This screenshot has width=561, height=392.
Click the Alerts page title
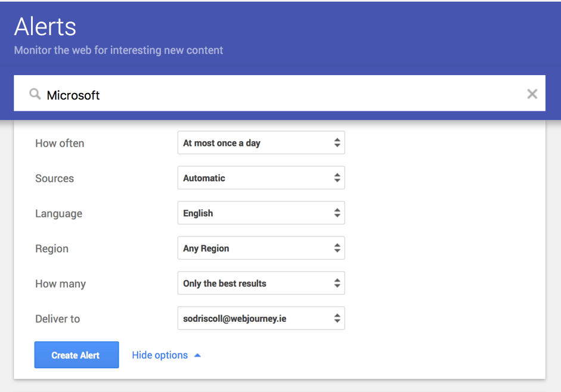click(x=45, y=26)
